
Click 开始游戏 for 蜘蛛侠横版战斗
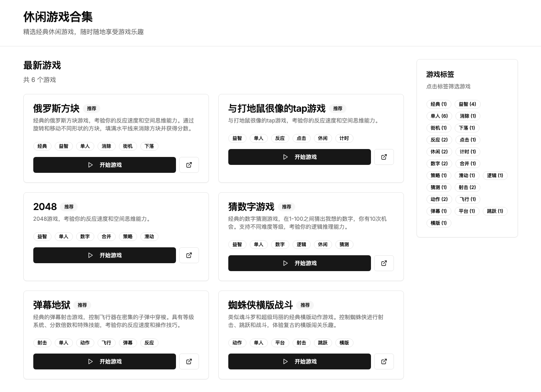click(300, 361)
